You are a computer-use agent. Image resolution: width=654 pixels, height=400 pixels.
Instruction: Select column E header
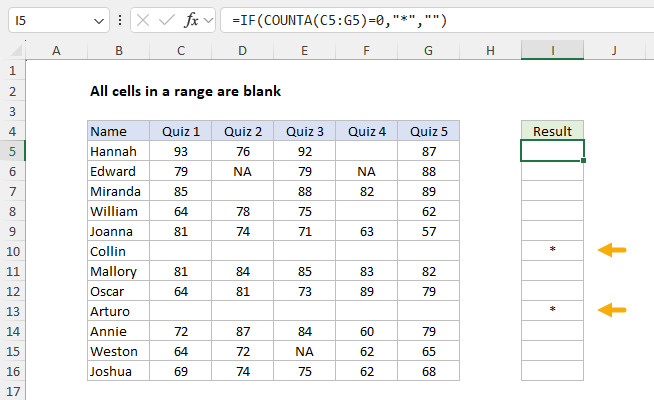click(304, 50)
